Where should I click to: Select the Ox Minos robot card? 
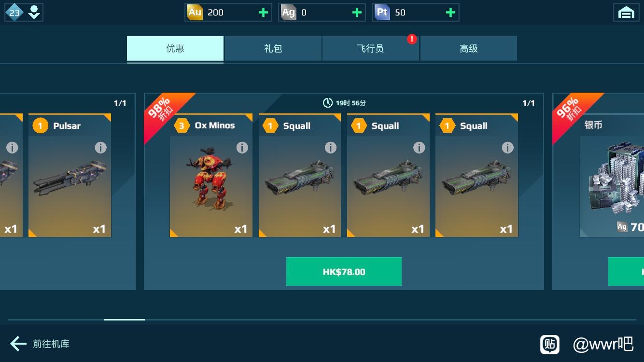(211, 176)
